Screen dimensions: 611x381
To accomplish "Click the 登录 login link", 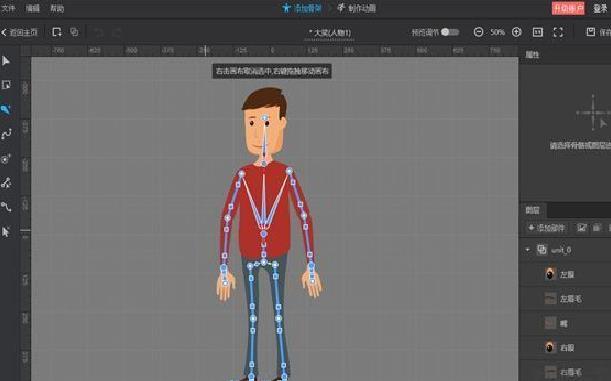I will (x=601, y=8).
